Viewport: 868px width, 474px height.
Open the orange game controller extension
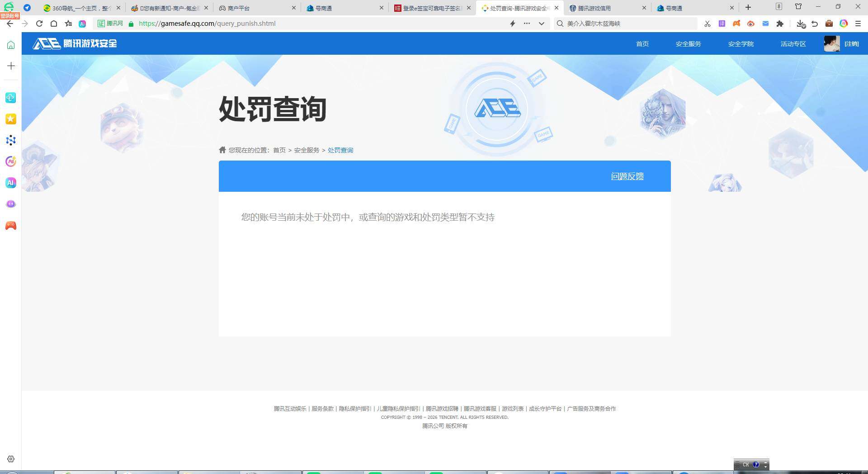coord(736,24)
